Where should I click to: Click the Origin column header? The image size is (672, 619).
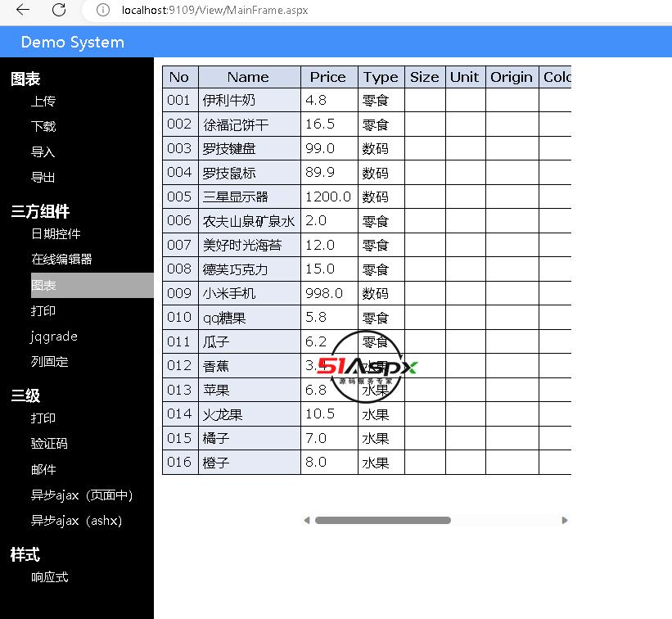(512, 77)
